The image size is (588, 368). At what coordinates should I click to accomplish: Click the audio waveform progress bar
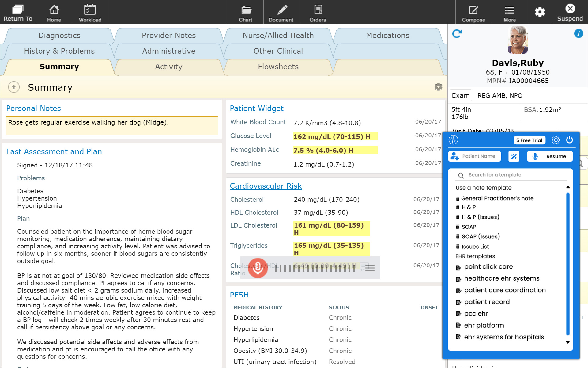315,268
